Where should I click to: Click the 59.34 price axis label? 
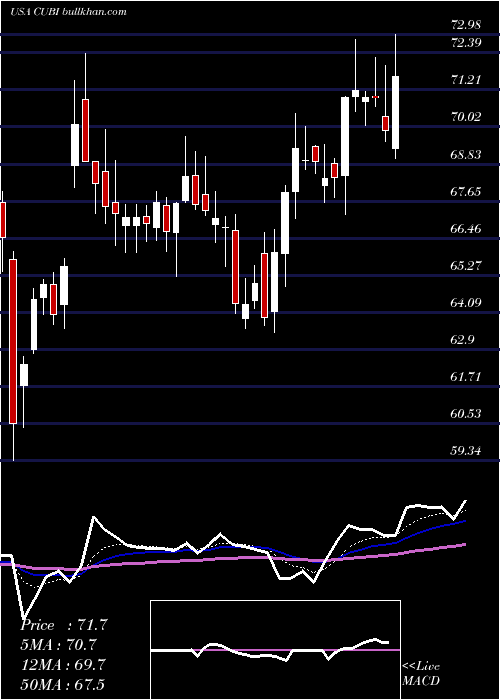click(x=466, y=451)
